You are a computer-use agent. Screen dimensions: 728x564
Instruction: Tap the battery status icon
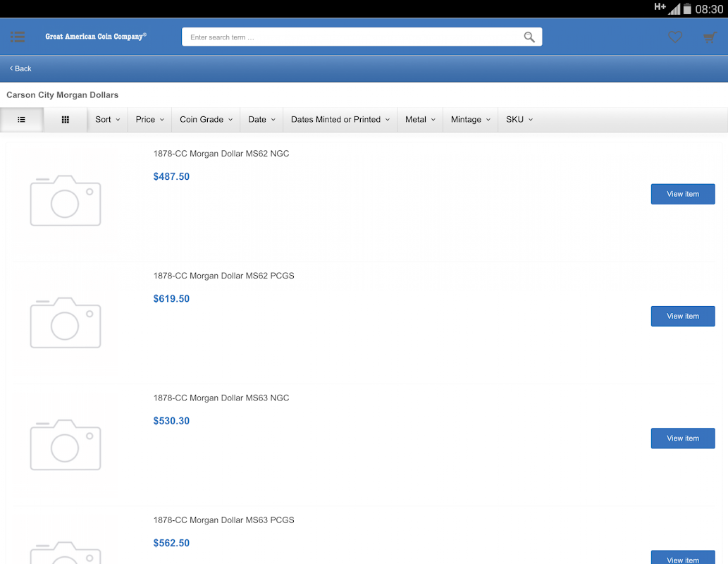tap(687, 9)
